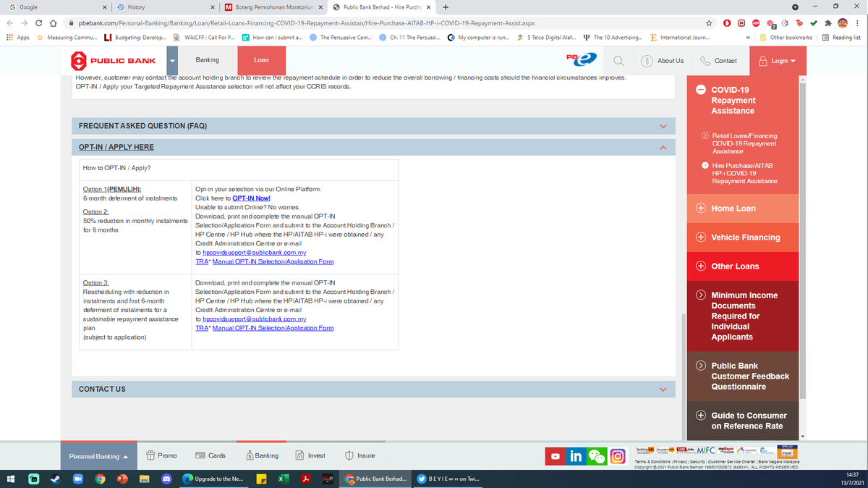Open the Personal Banking dropdown in footer
Image resolution: width=868 pixels, height=488 pixels.
(98, 456)
